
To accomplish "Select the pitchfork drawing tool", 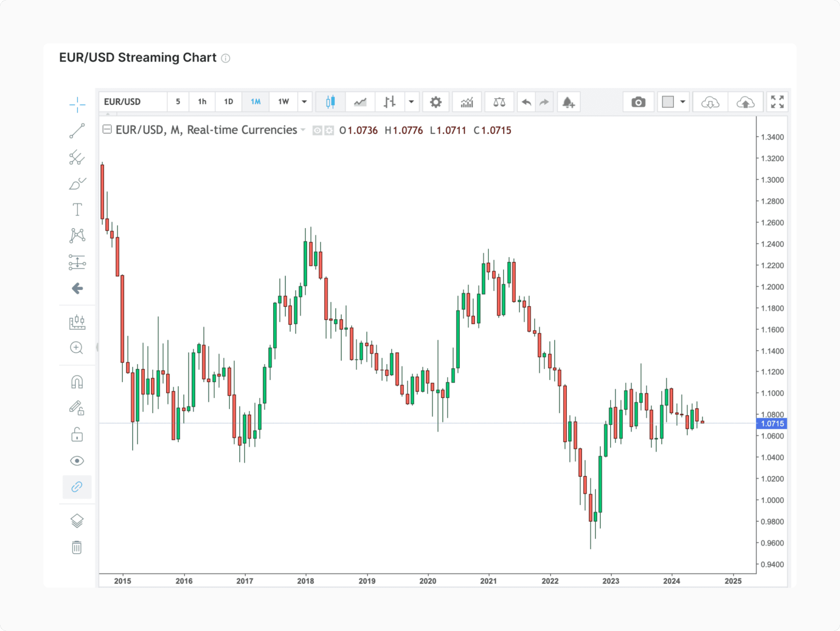I will (x=77, y=157).
